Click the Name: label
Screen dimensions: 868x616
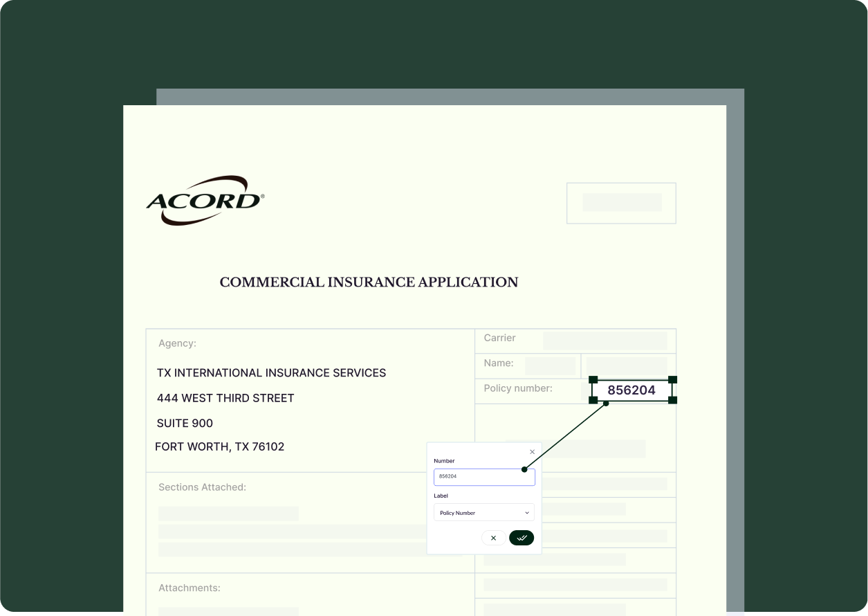499,363
